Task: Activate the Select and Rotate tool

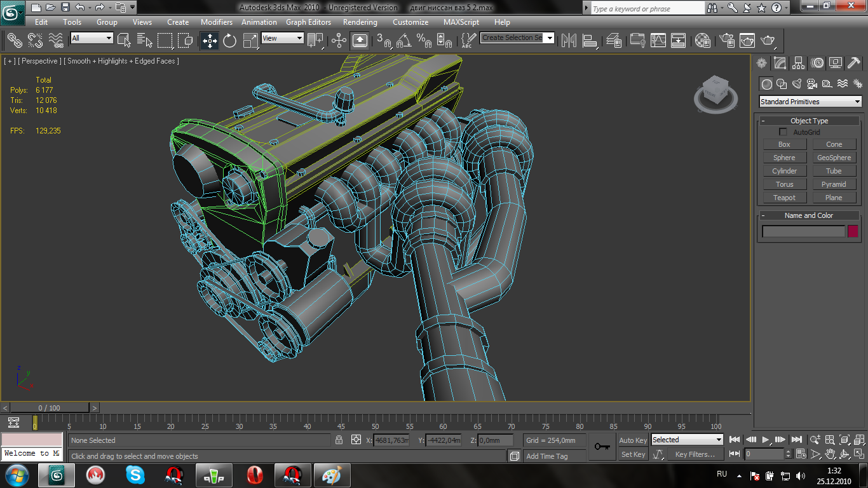Action: tap(229, 41)
